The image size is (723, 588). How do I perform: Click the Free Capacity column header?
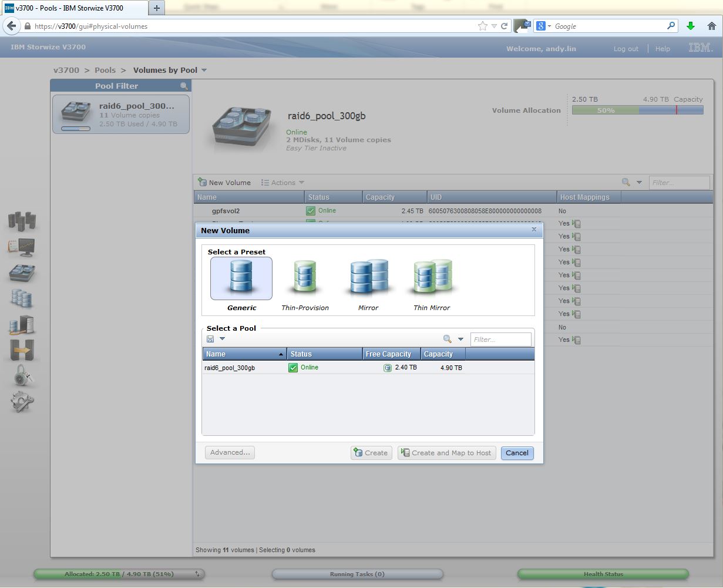(x=392, y=354)
